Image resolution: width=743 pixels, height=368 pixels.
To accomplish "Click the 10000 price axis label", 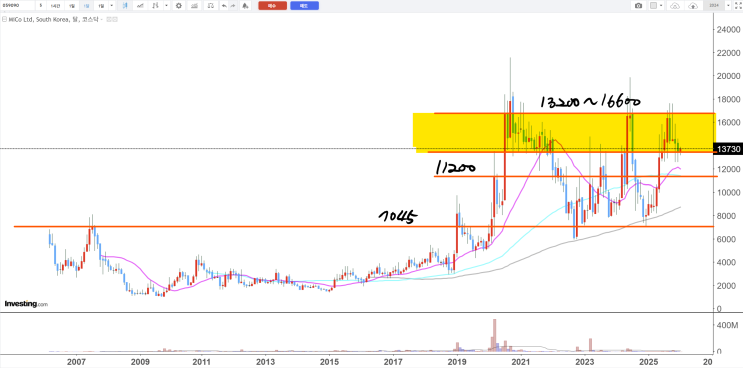I will click(730, 192).
